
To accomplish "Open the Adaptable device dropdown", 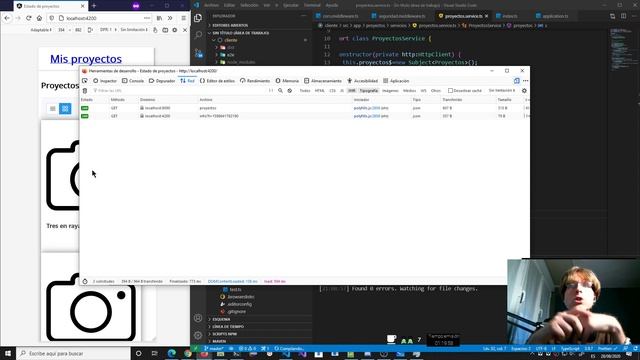I will tap(41, 30).
